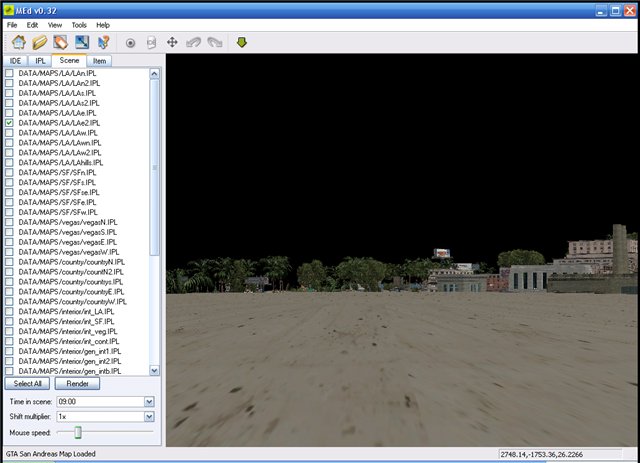This screenshot has width=640, height=463.
Task: Uncheck the DATA/MAPS/LA/LAe2.IPL checkbox
Action: click(9, 122)
